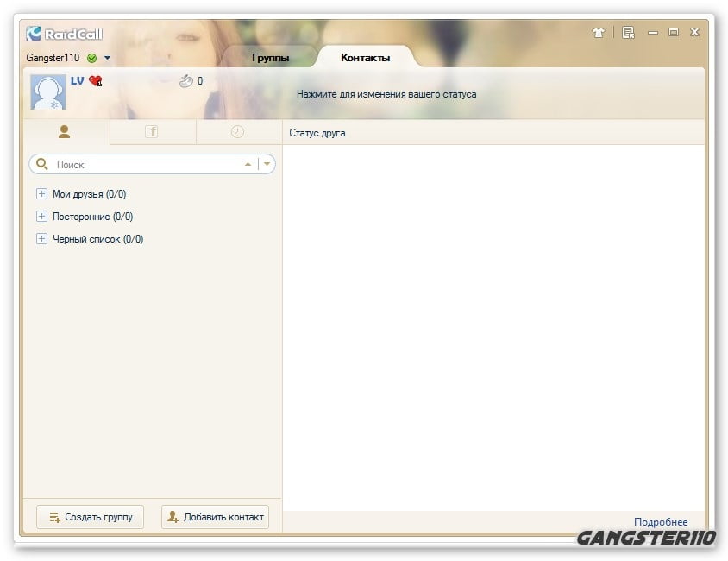728x561 pixels.
Task: Expand the Посторонние group
Action: (x=41, y=217)
